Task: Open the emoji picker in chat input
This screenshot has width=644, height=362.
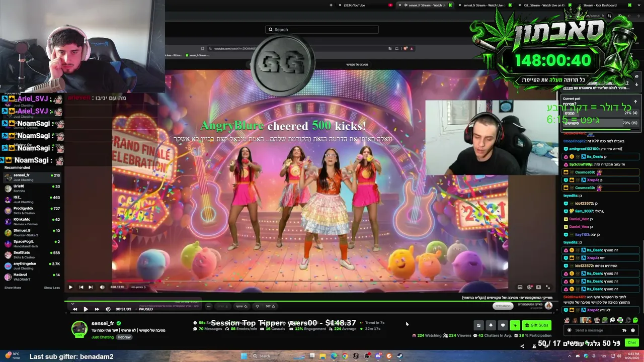Action: (633, 330)
